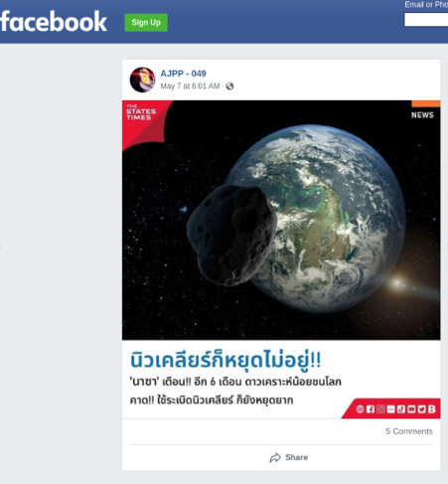Click the blue Thai headline text
The height and width of the screenshot is (484, 448).
(225, 360)
